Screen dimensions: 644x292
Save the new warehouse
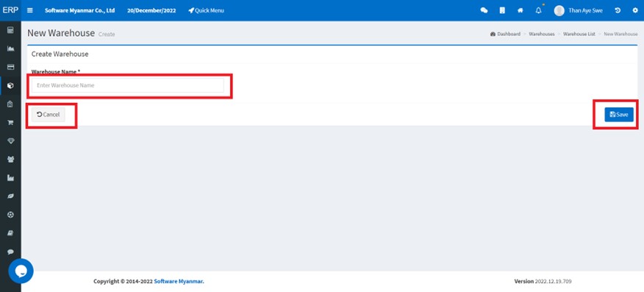tap(619, 115)
